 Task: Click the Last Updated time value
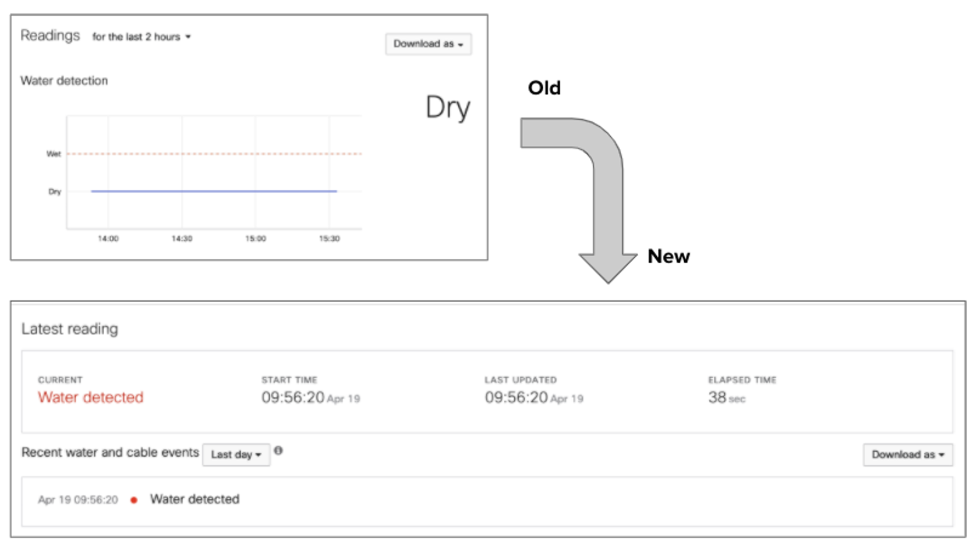(516, 398)
